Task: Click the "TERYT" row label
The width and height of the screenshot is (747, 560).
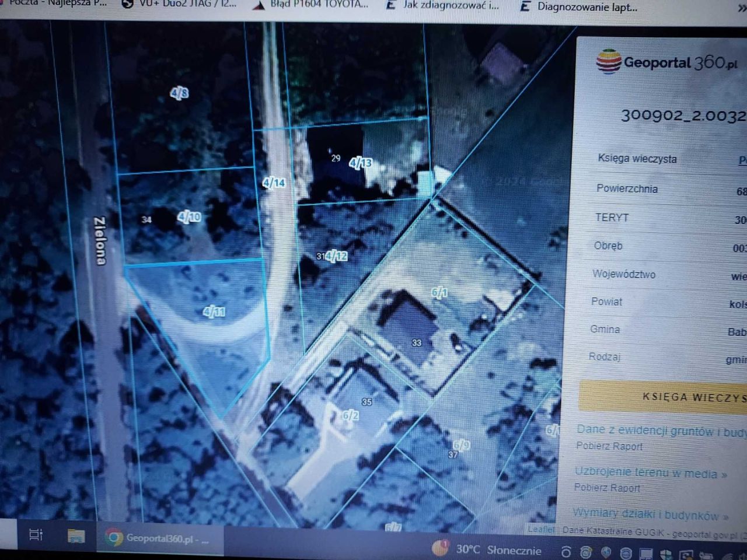Action: [612, 217]
